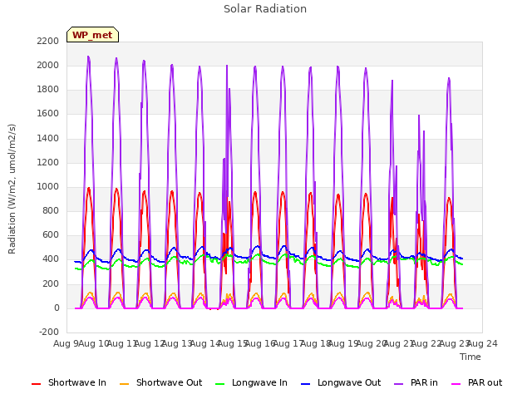Click the Time x-axis label
The width and height of the screenshot is (532, 399).
tap(470, 357)
